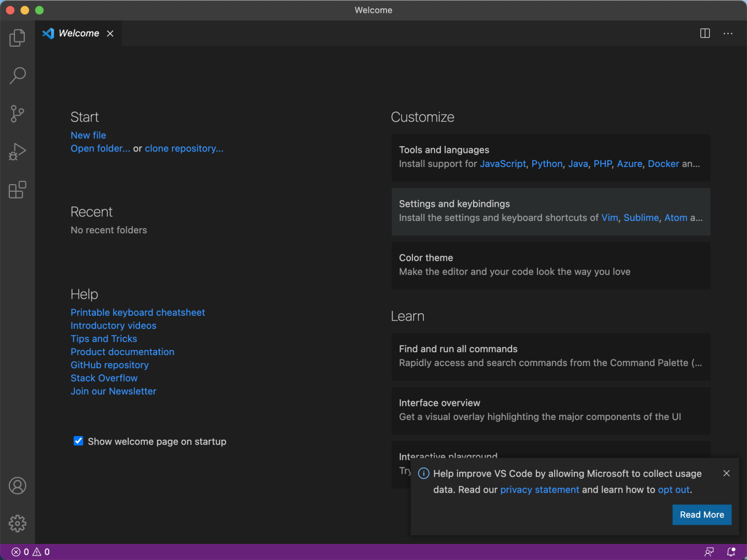Install Atom keybindings
This screenshot has height=560, width=747.
coord(676,218)
